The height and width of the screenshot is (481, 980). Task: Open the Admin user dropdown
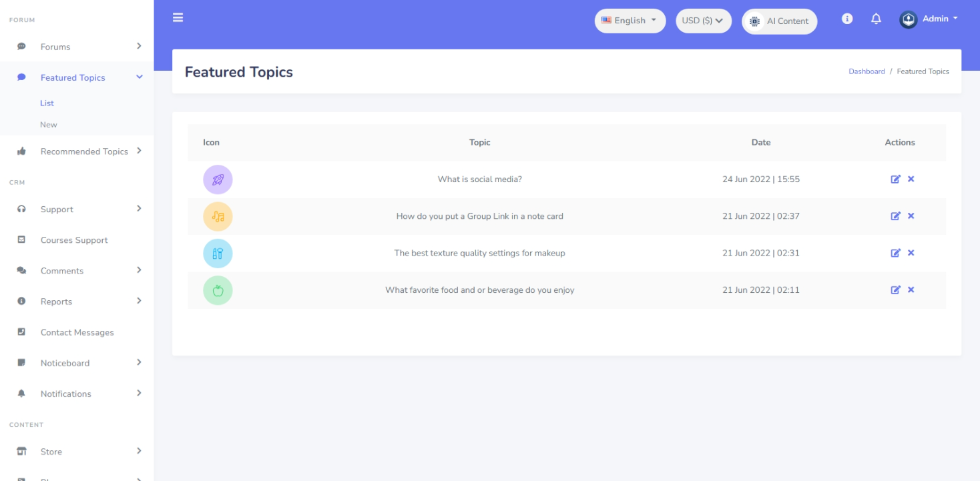click(x=929, y=19)
